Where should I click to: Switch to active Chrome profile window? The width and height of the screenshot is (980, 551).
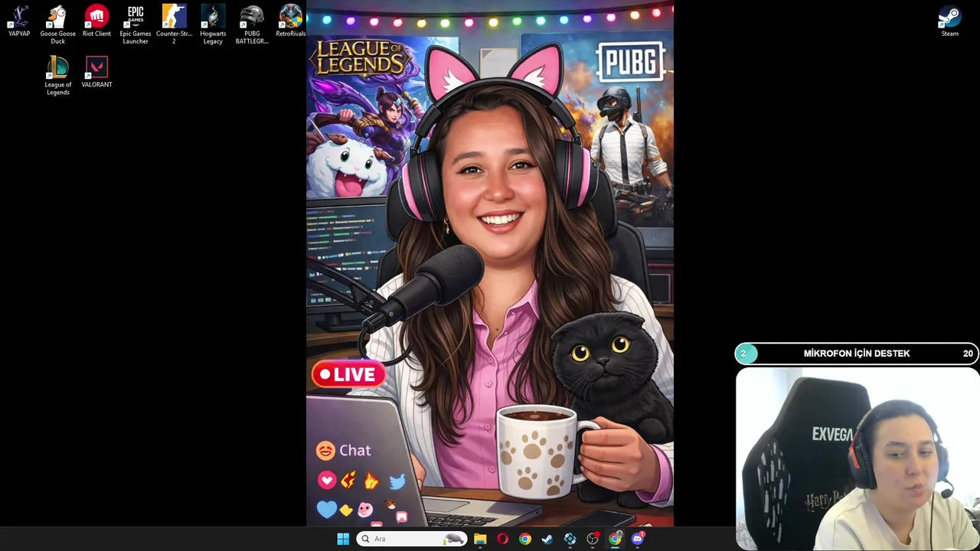point(615,539)
